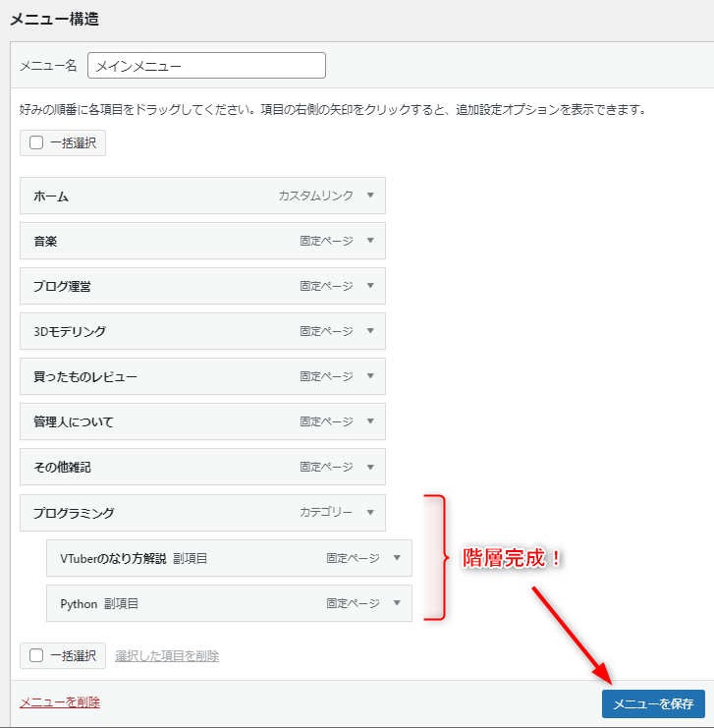Click the 固定ページ type text on Python
Screen dimensions: 714x728
click(x=353, y=603)
